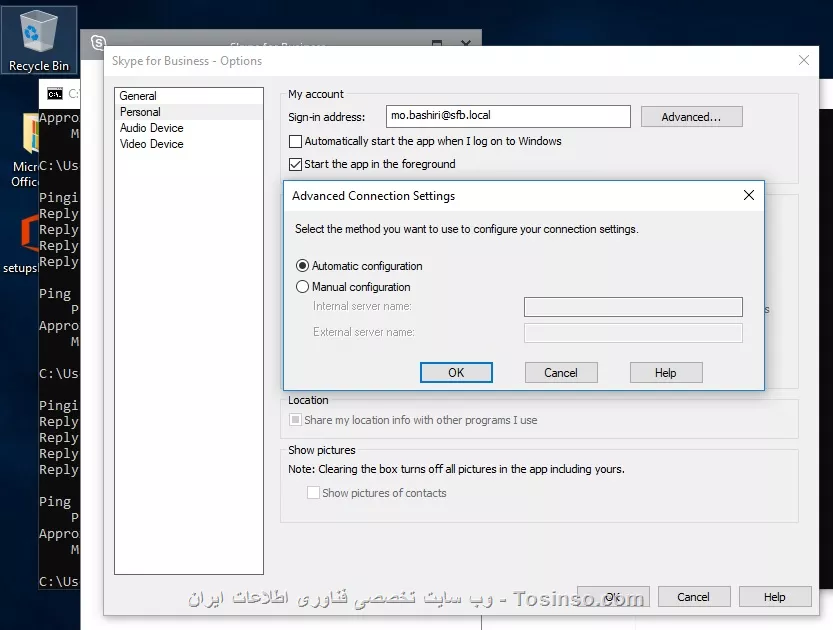Click the Skype for Business window icon

[x=98, y=42]
